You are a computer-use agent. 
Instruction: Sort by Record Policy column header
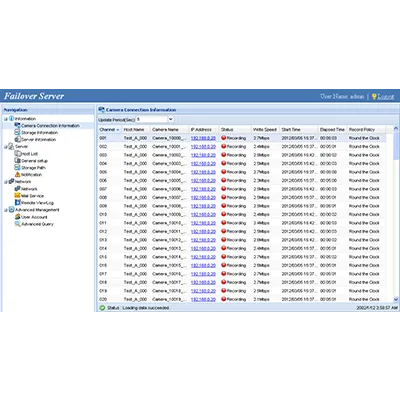click(366, 129)
